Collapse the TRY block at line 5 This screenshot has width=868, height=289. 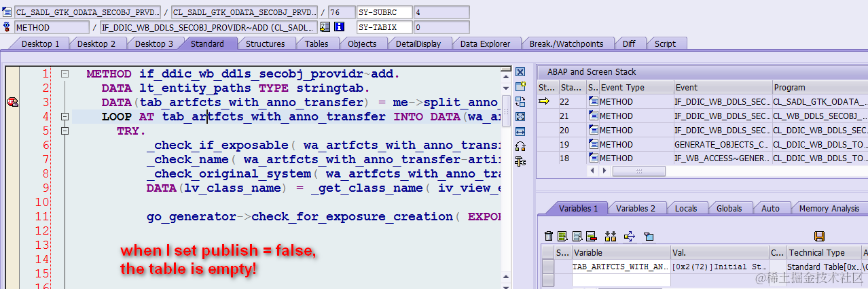(65, 131)
